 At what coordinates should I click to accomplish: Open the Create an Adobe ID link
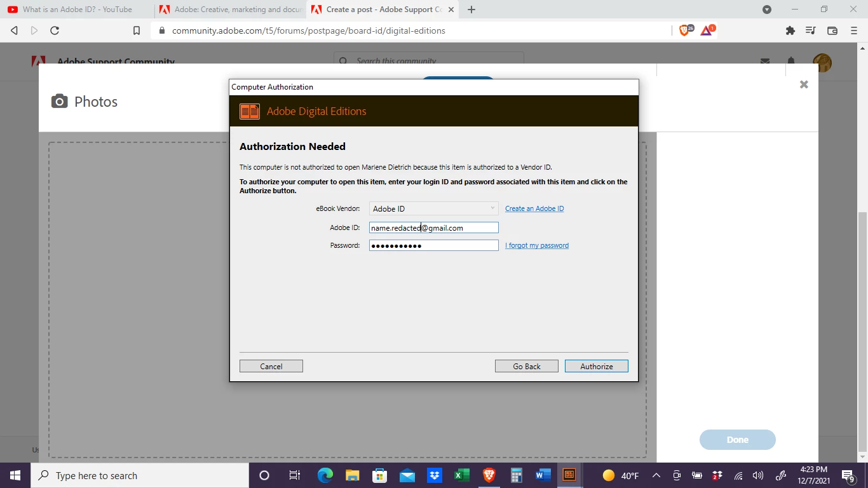(x=534, y=208)
